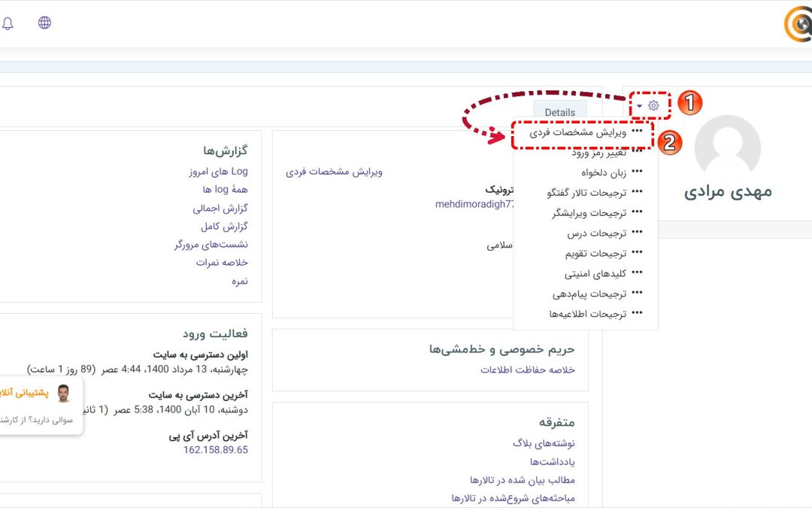Expand the dropdown arrow beside the gear
The height and width of the screenshot is (508, 812).
(x=640, y=106)
